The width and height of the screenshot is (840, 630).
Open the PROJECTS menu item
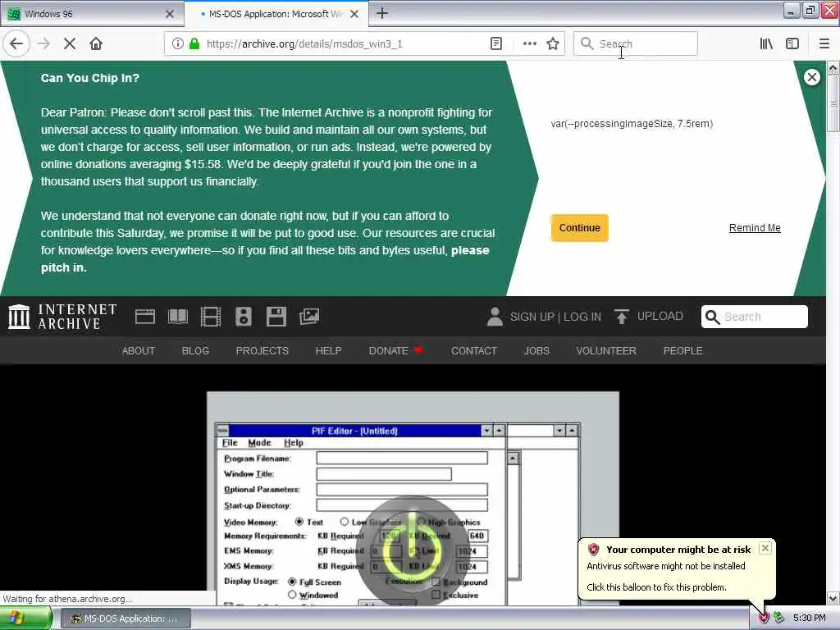tap(262, 350)
